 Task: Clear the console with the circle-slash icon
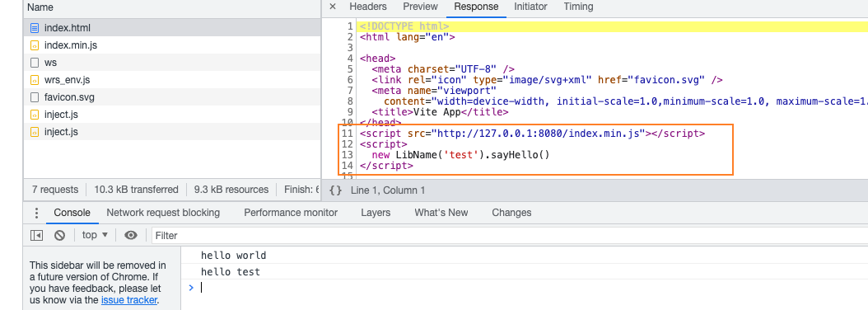tap(60, 235)
